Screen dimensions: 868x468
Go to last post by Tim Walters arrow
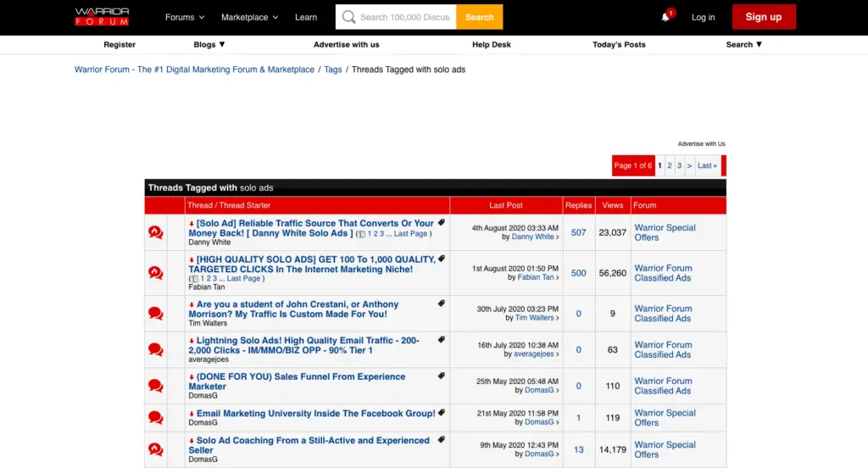pyautogui.click(x=558, y=318)
